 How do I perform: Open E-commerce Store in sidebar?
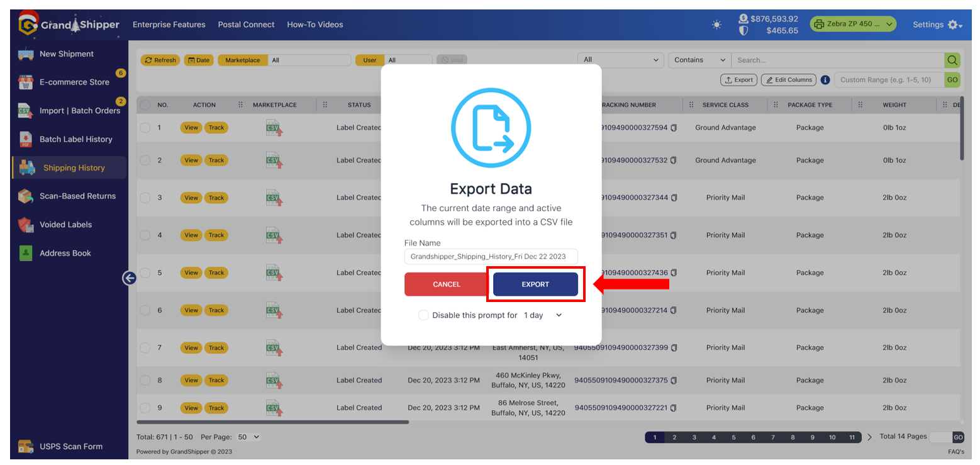(x=74, y=82)
